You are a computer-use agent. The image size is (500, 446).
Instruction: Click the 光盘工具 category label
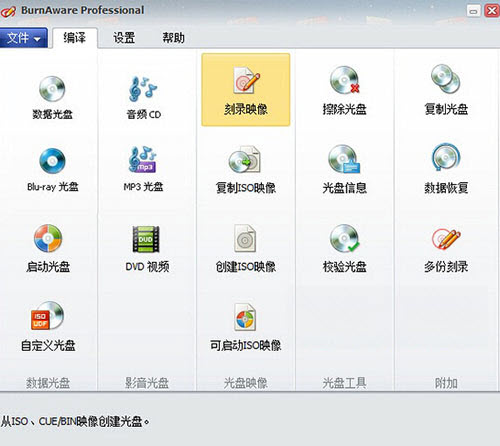tap(345, 383)
